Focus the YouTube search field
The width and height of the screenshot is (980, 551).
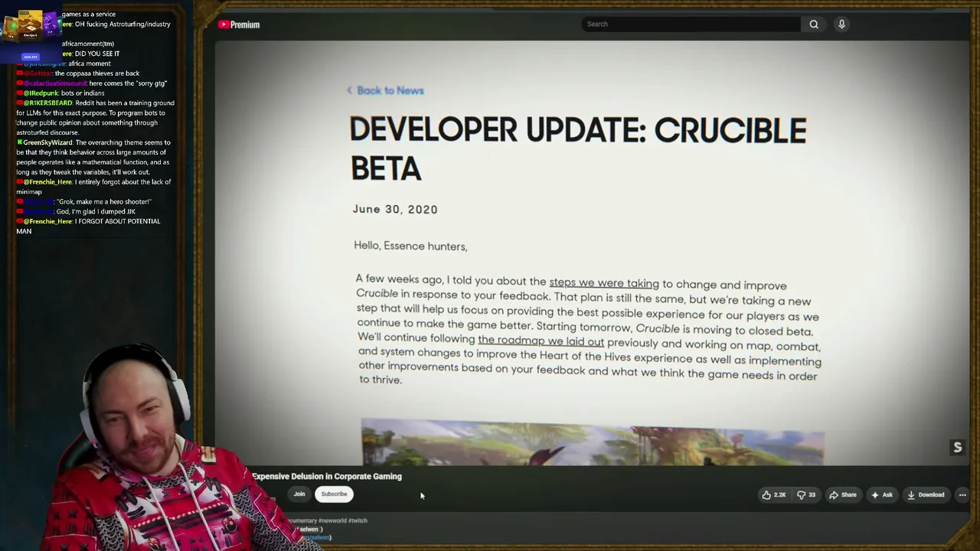click(x=691, y=24)
